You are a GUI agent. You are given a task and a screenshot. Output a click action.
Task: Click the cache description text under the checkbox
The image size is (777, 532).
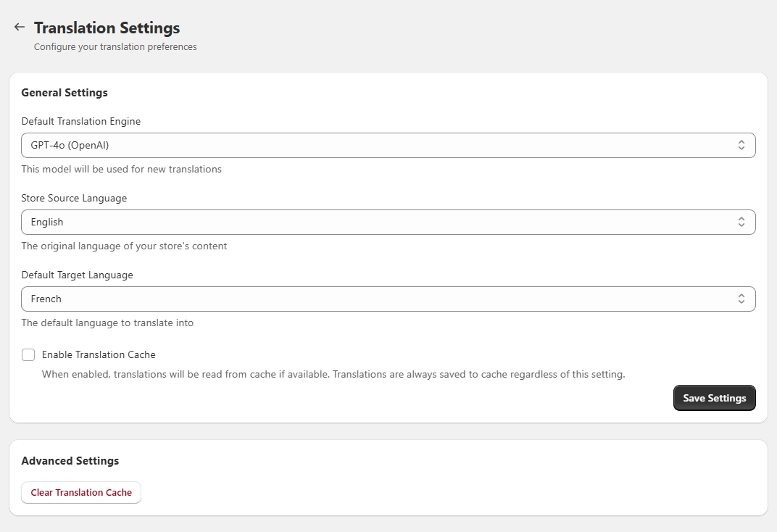pyautogui.click(x=333, y=374)
